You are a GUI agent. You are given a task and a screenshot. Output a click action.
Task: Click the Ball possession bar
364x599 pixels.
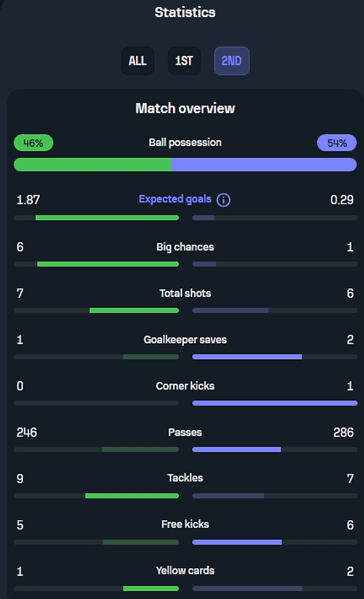coord(185,165)
